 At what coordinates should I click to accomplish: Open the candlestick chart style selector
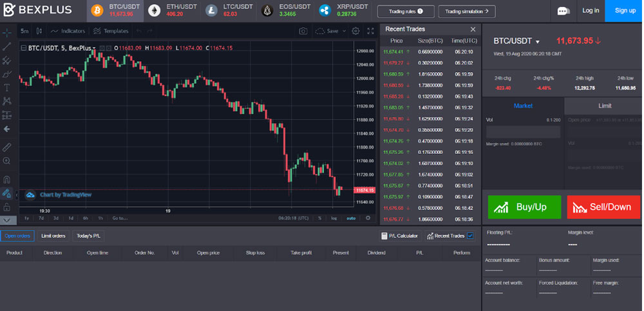point(39,31)
